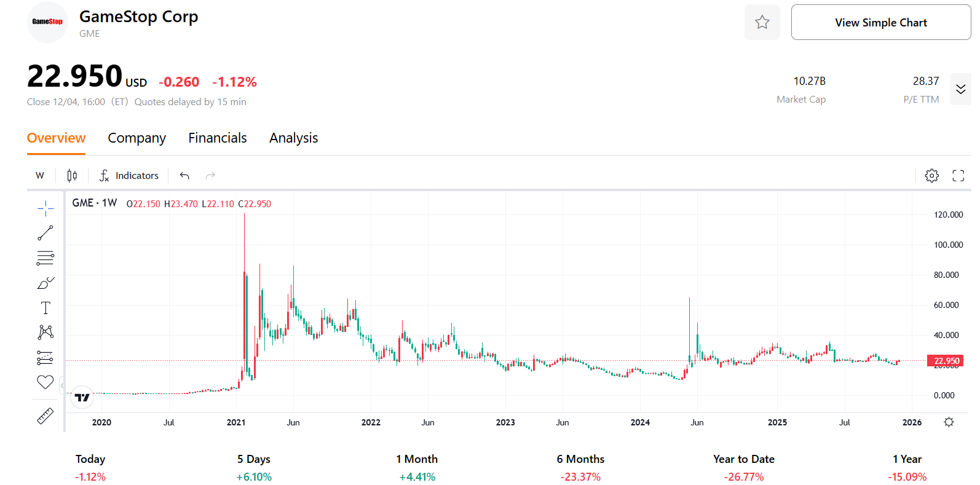This screenshot has width=980, height=485.
Task: Select the crosshair cursor tool
Action: pos(45,208)
